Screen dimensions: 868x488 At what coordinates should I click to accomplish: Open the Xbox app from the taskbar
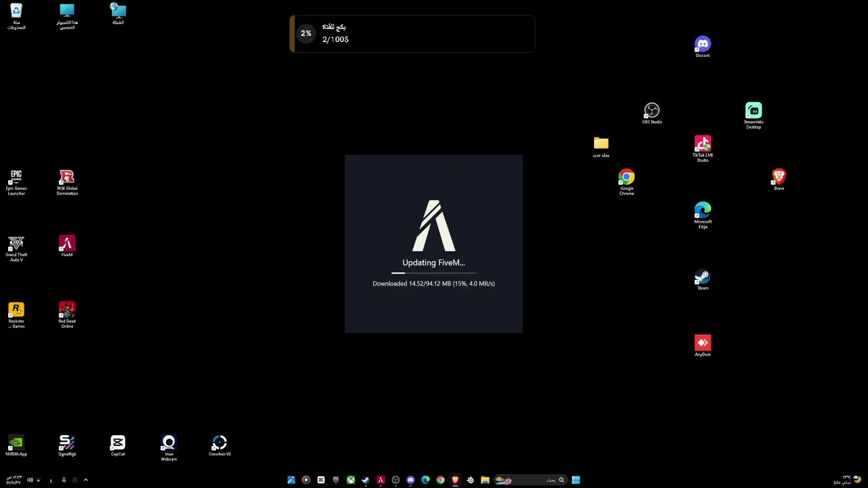pyautogui.click(x=351, y=480)
